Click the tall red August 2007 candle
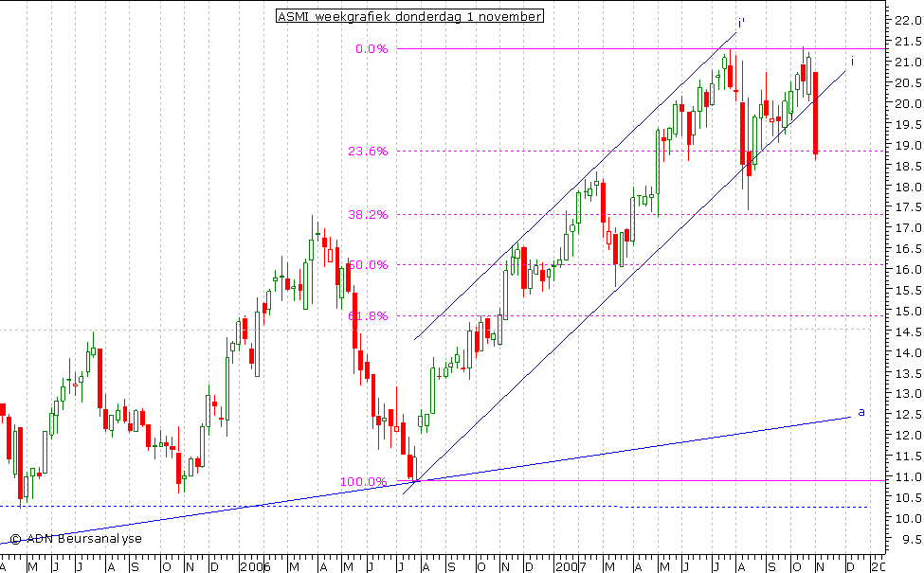Screen dimensions: 924x573 click(x=742, y=134)
